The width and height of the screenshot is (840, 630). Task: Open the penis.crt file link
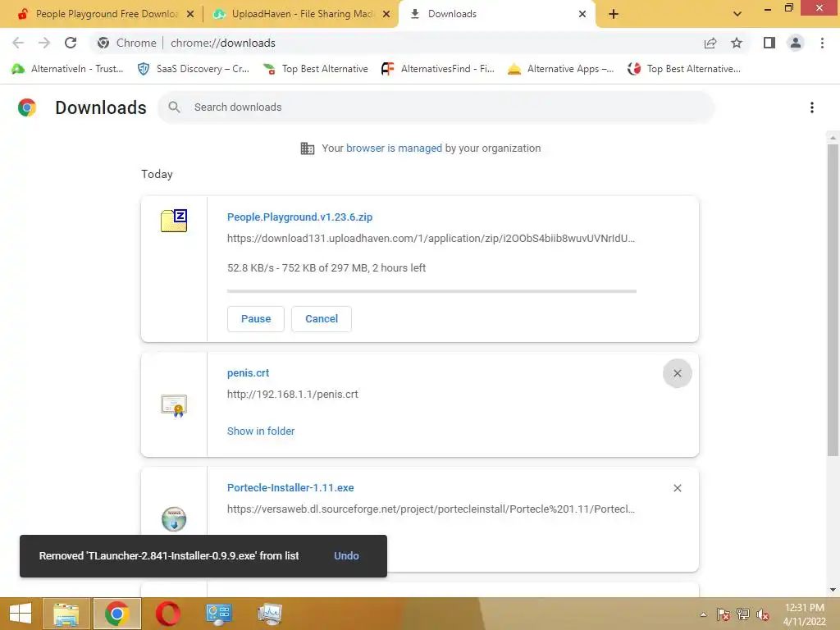click(x=248, y=373)
